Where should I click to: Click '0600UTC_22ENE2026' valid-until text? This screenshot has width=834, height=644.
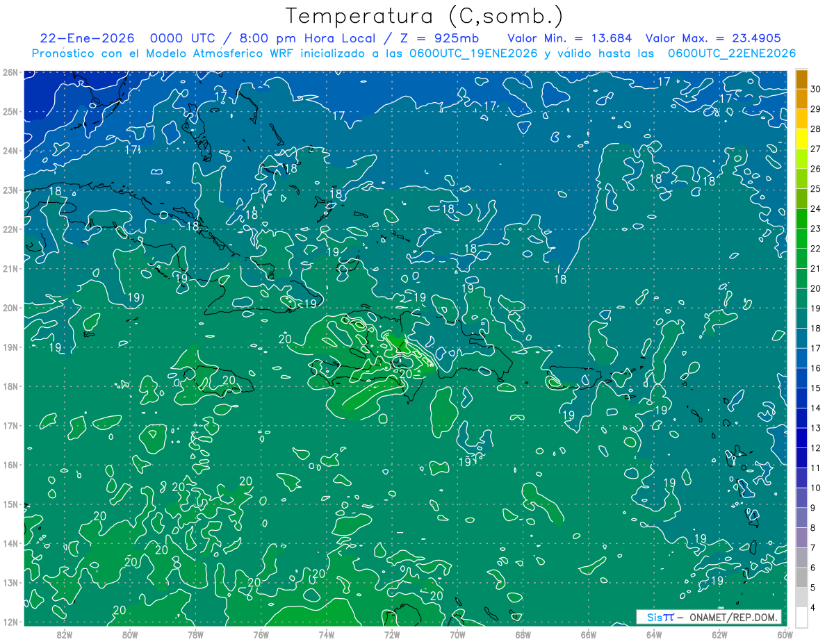pos(731,53)
